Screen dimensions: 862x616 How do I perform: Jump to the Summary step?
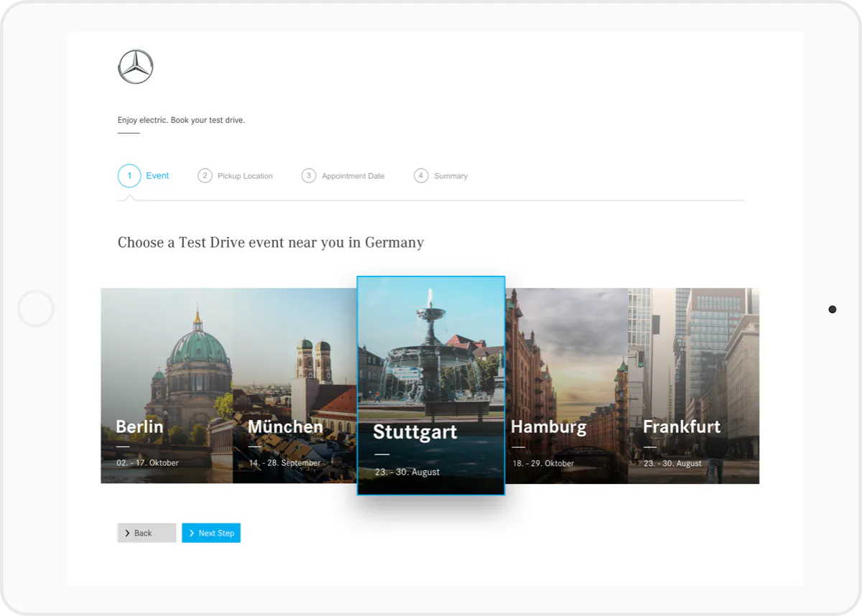point(450,176)
